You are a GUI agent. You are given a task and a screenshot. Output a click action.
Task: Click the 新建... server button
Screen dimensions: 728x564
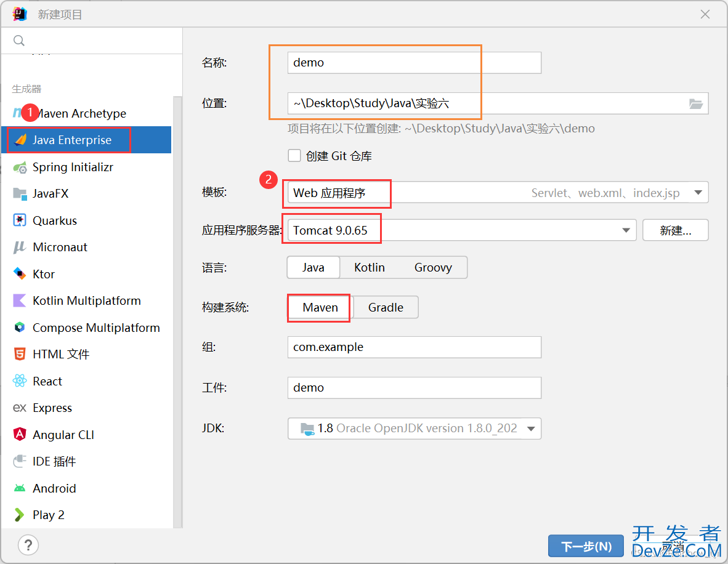point(676,230)
